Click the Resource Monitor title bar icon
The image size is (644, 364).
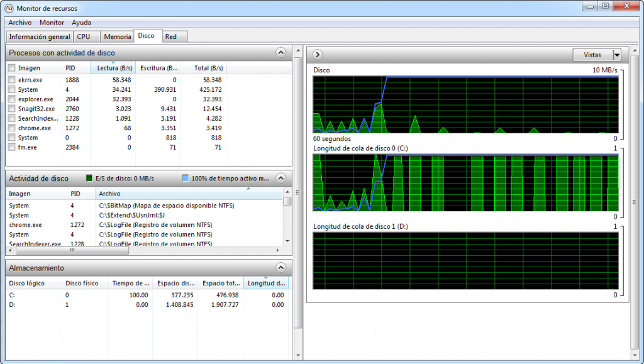coord(9,8)
